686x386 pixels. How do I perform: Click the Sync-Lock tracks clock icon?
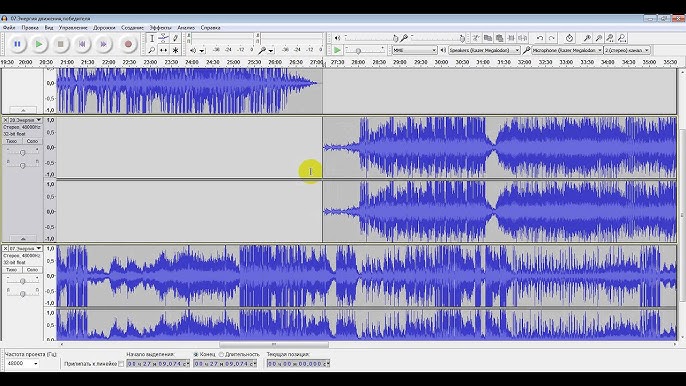[569, 39]
